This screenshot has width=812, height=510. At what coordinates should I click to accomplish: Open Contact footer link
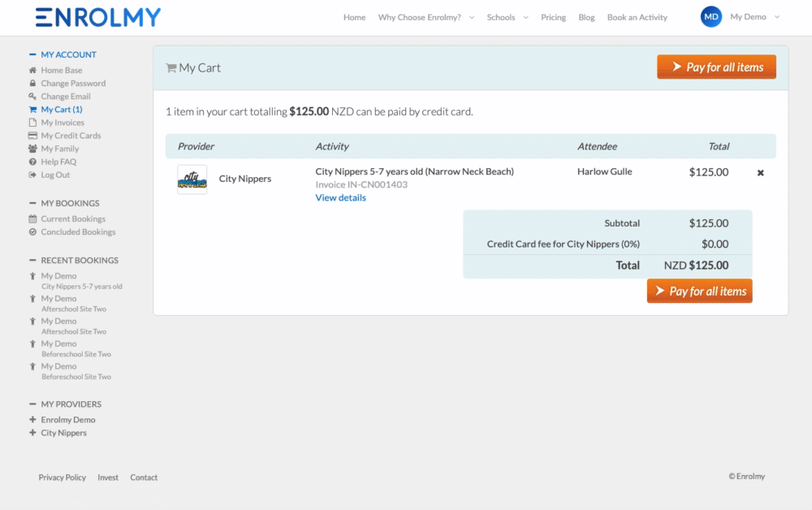(x=144, y=478)
